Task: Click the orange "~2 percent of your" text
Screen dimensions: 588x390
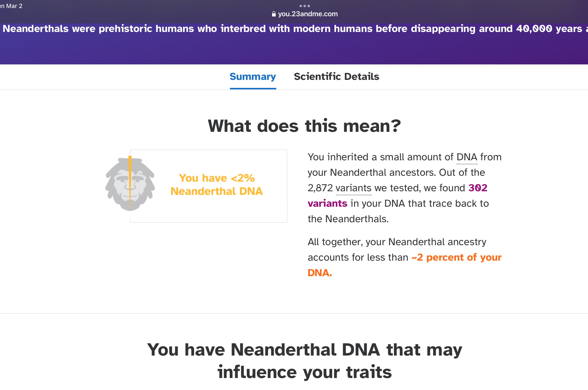Action: 456,257
